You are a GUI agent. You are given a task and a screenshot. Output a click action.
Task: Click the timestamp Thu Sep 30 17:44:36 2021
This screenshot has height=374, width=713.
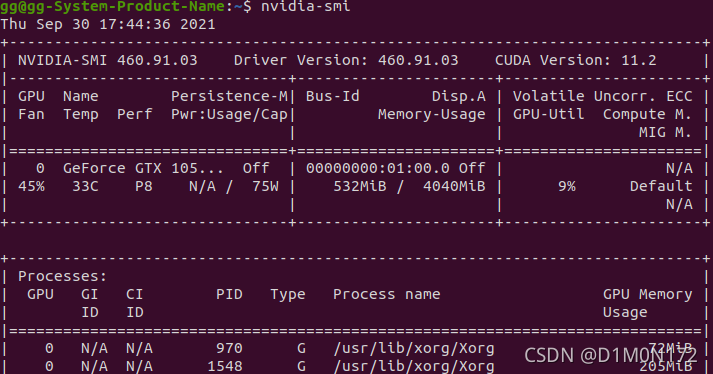tap(108, 24)
